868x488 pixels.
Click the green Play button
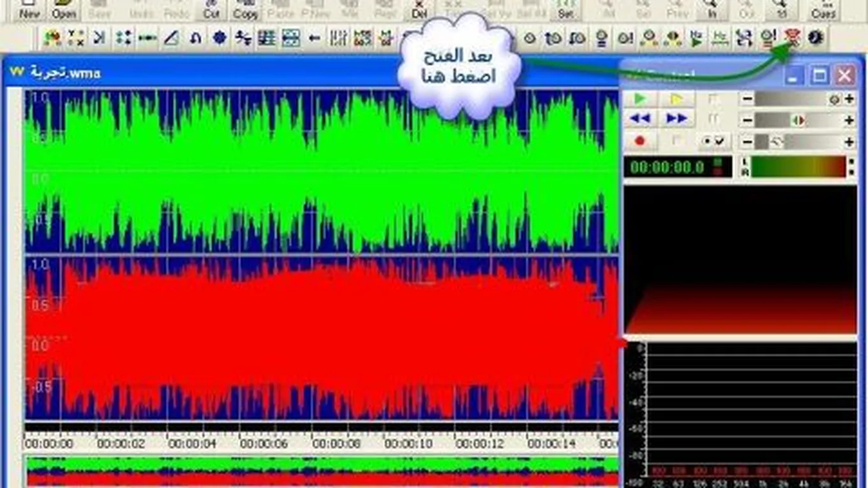pyautogui.click(x=640, y=99)
